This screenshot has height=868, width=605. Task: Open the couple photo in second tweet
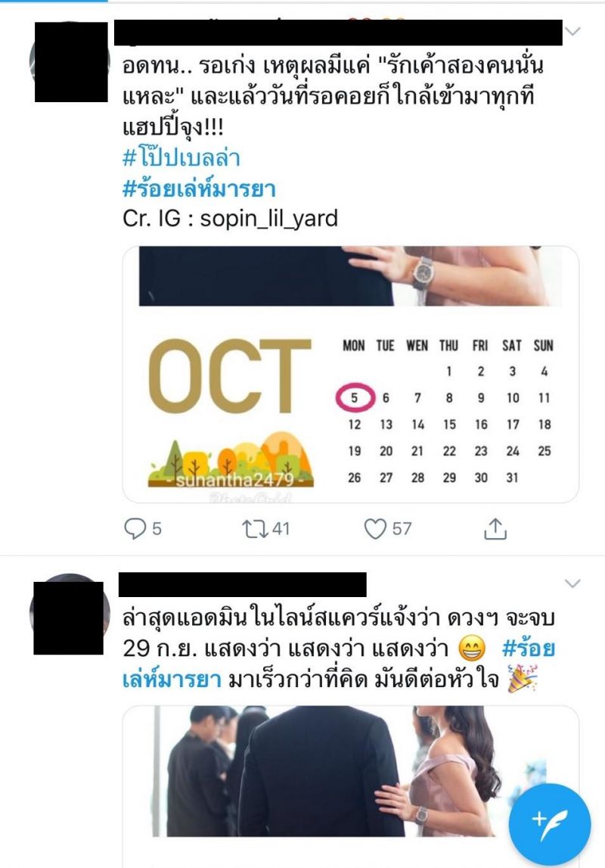pos(351,786)
